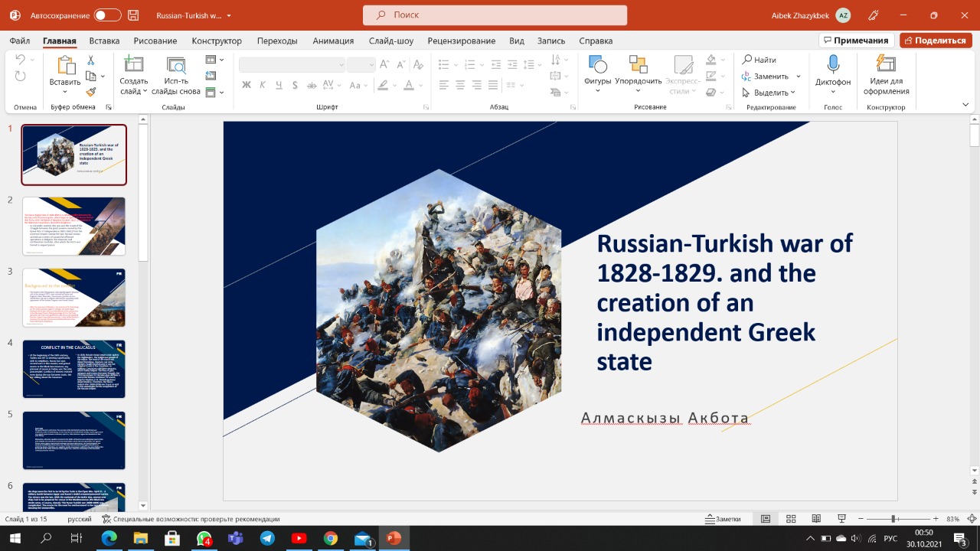Click the Вставить paste clipboard icon
The width and height of the screenshot is (980, 551).
click(65, 65)
